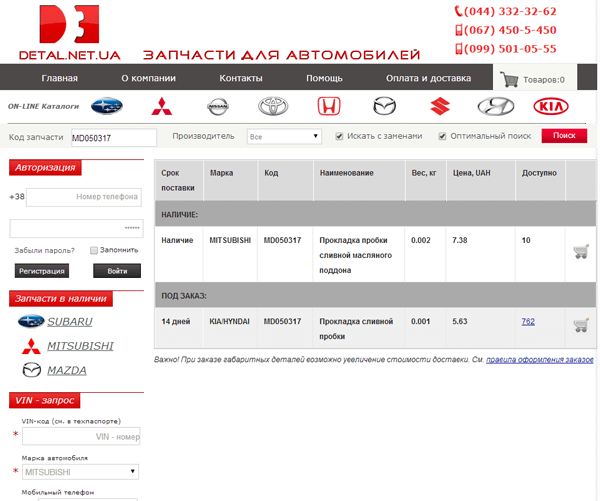Open the MITSUBISHI parts link
The width and height of the screenshot is (600, 501).
tap(80, 346)
